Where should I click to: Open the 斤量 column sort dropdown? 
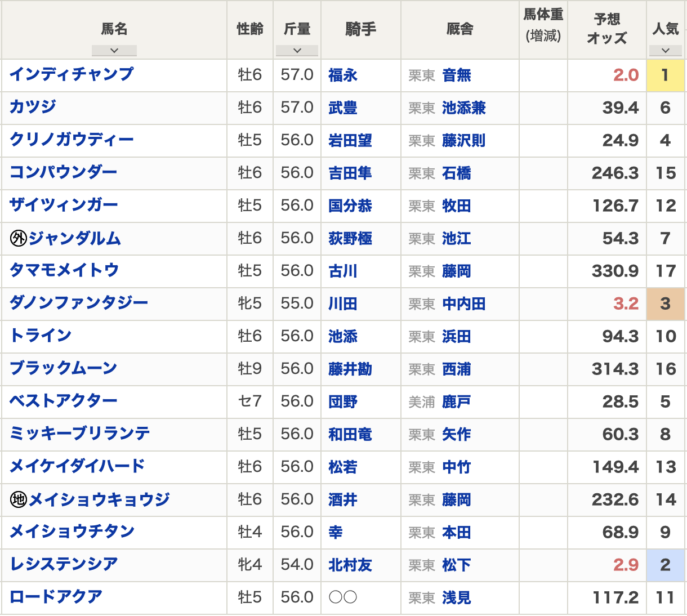tap(297, 51)
